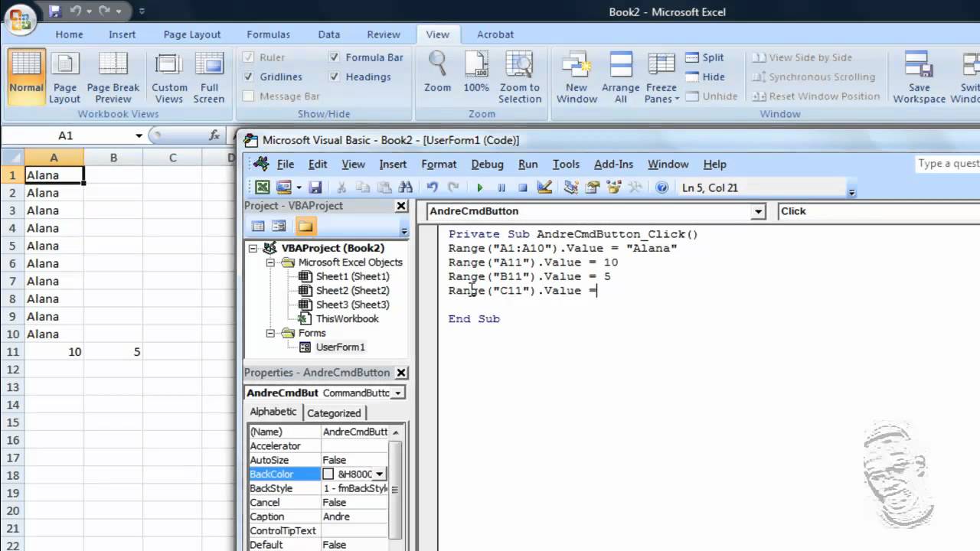The height and width of the screenshot is (551, 980).
Task: Open the Zoom dialog from ribbon
Action: coord(438,73)
